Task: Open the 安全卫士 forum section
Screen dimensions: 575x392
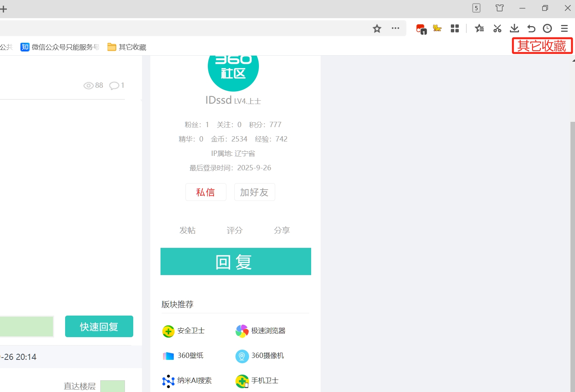Action: tap(191, 331)
